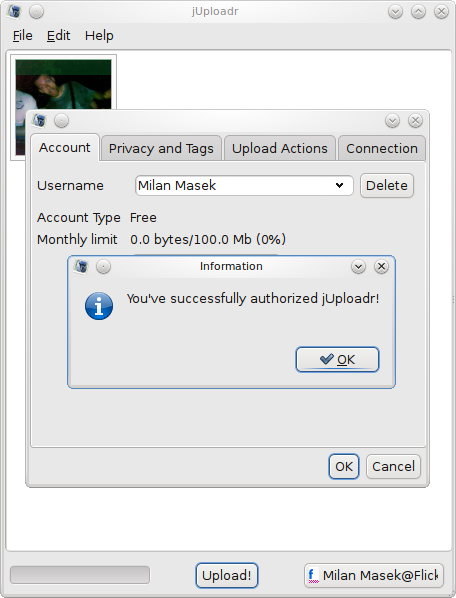
Task: Minimize the preferences dialog
Action: click(392, 121)
